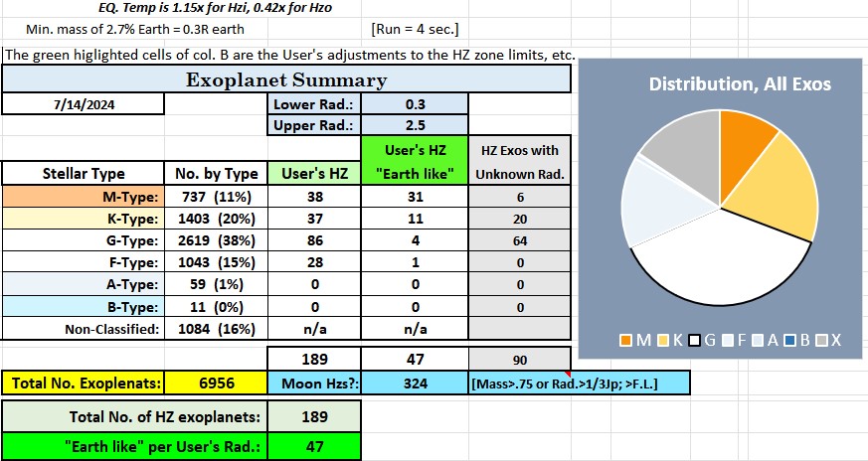Click the 'green higlighted cells' instruction text
The height and width of the screenshot is (461, 868).
(x=290, y=55)
